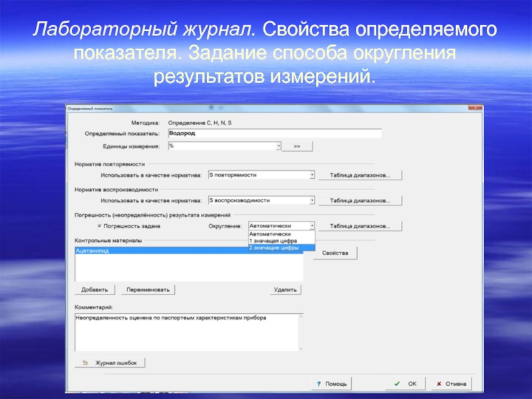This screenshot has height=399, width=532.
Task: Open Таблица диапазонов for повторяемости
Action: (x=360, y=176)
